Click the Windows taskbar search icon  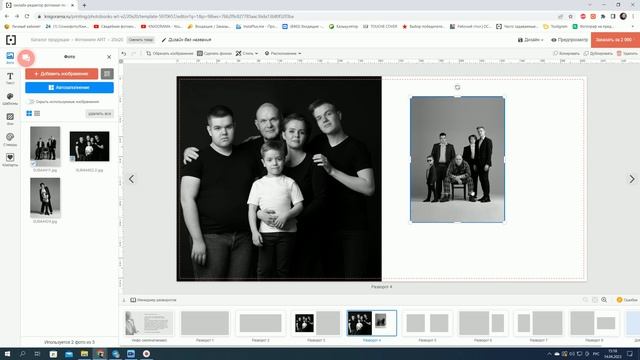click(22, 354)
